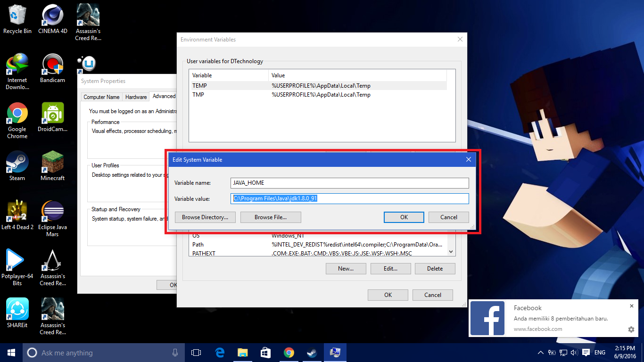Select the DroidCam desktop shortcut
This screenshot has height=362, width=644.
(x=52, y=117)
